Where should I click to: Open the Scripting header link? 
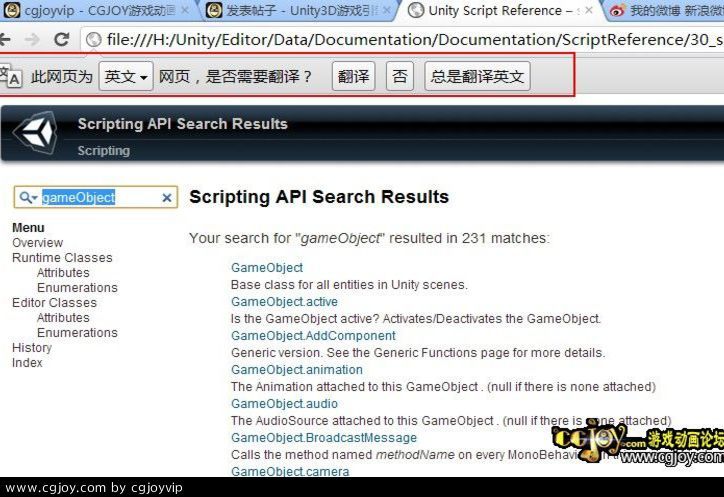[103, 151]
